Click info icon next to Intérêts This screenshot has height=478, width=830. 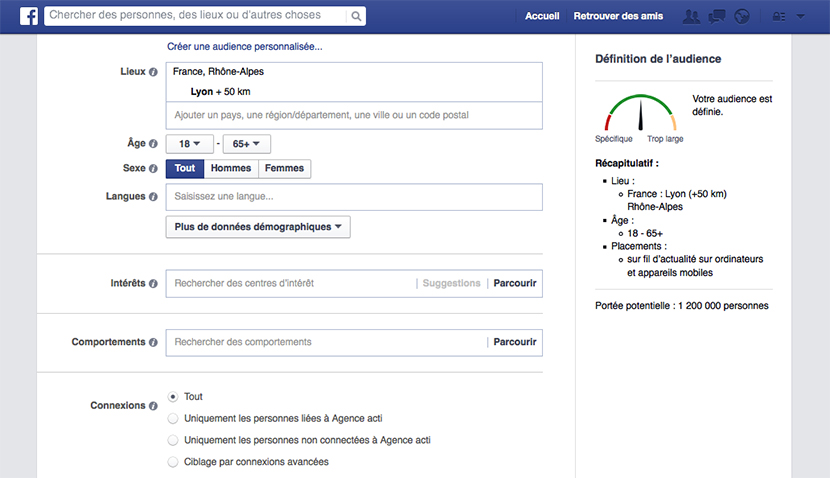pyautogui.click(x=153, y=284)
